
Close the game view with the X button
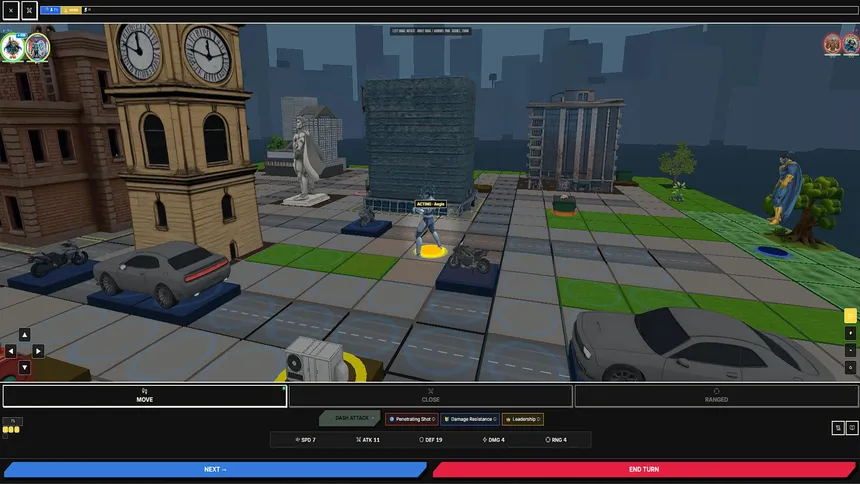point(10,10)
